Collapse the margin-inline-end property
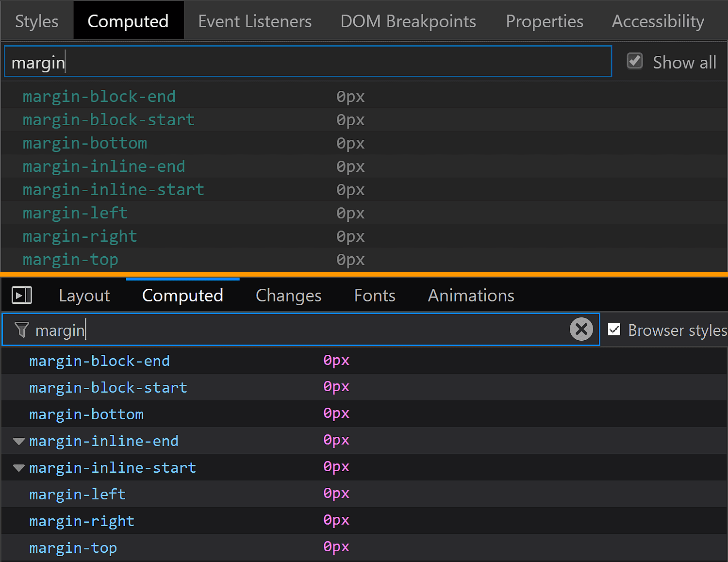The width and height of the screenshot is (728, 562). coord(18,441)
